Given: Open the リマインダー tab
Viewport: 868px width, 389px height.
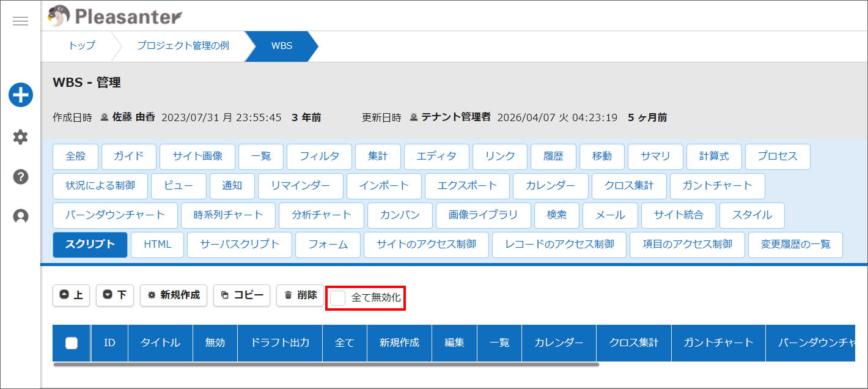Looking at the screenshot, I should click(301, 185).
